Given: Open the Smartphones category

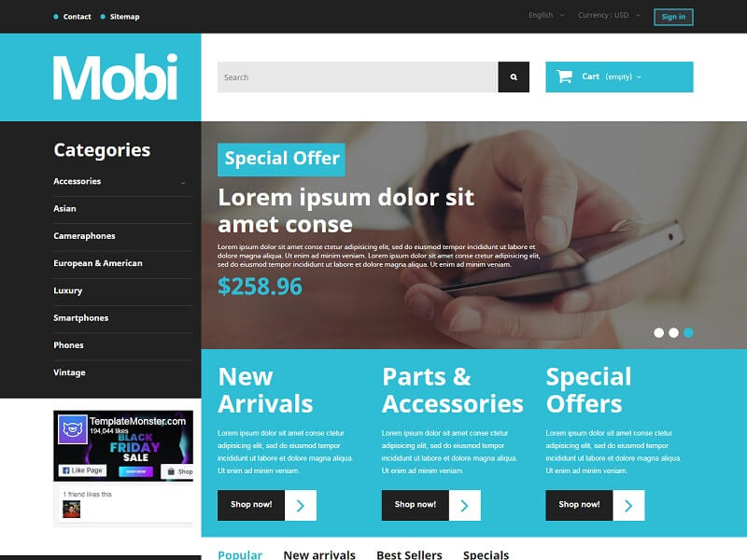Looking at the screenshot, I should coord(81,317).
